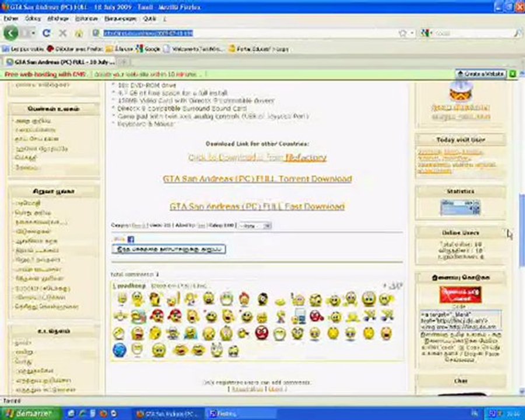
Task: Open the Édition menu
Action: coord(33,19)
